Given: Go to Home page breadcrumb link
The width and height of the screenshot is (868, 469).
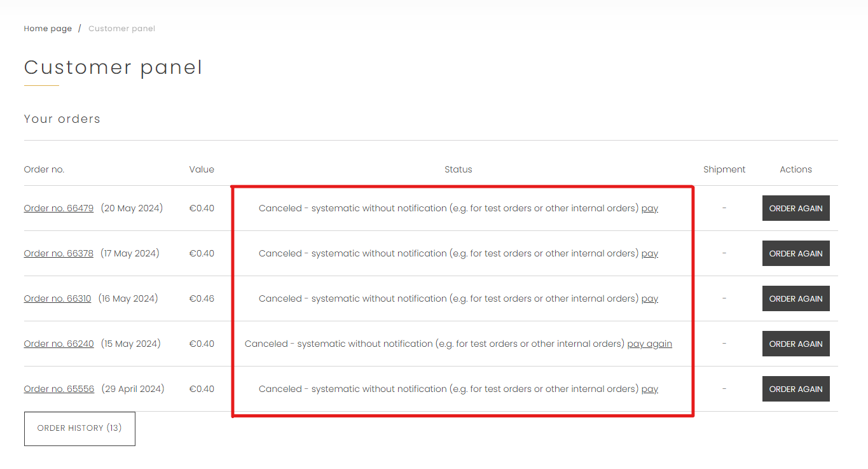Looking at the screenshot, I should [48, 29].
